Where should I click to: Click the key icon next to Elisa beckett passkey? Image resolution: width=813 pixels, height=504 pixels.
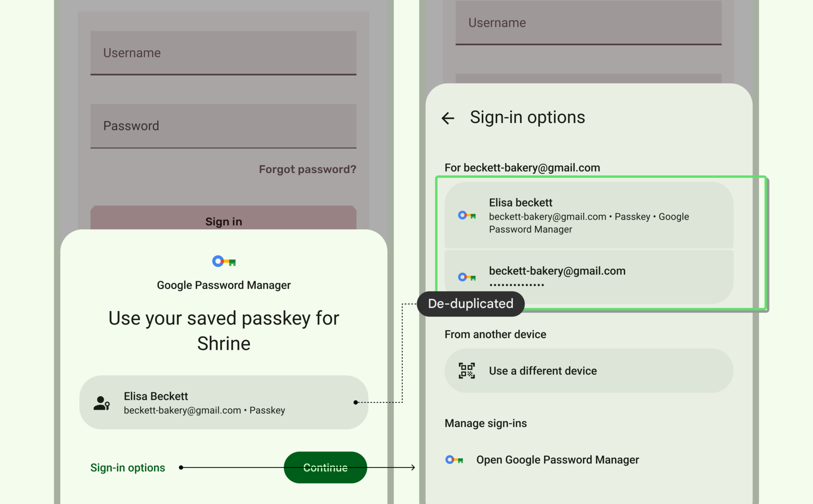click(x=467, y=216)
